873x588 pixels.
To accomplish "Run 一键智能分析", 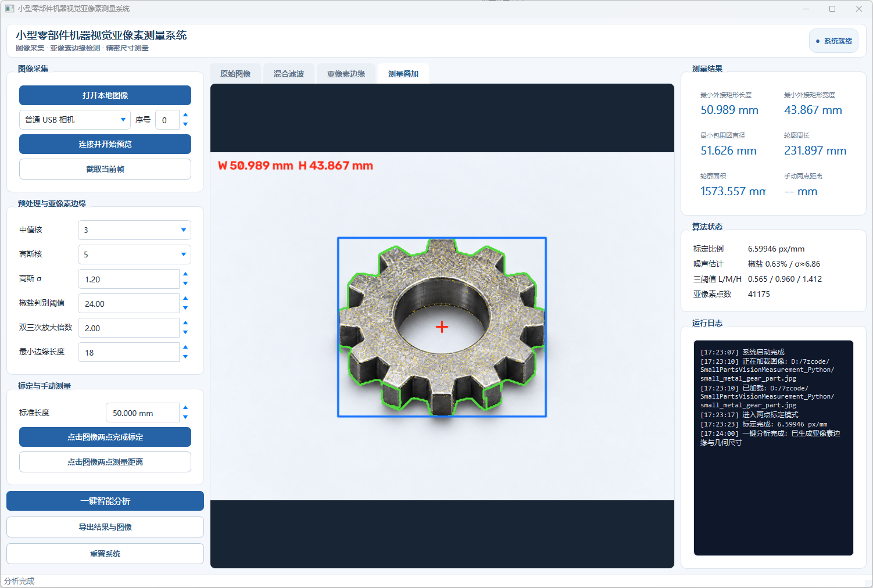I will (105, 501).
